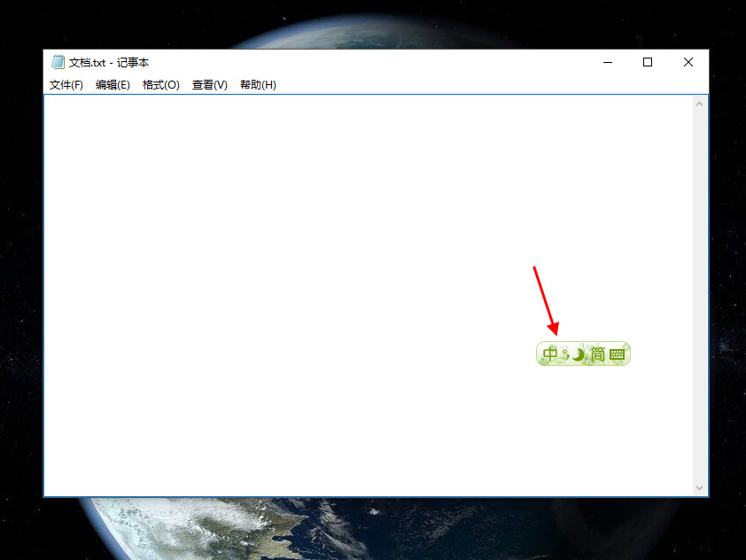746x560 pixels.
Task: Click the Notepad icon in the title bar
Action: [58, 62]
